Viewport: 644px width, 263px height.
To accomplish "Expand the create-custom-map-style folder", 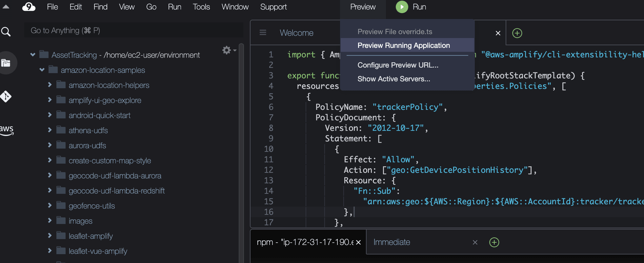I will point(50,160).
